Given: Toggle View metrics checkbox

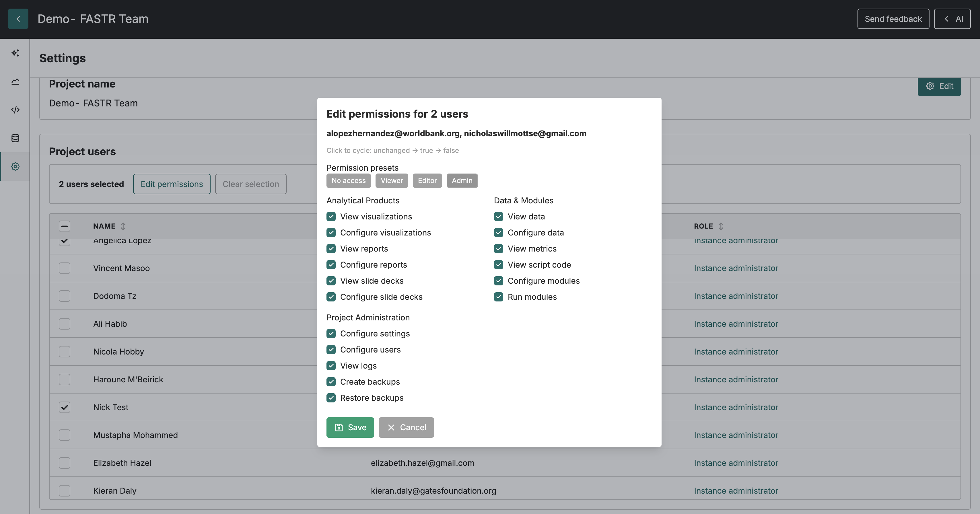Looking at the screenshot, I should pos(498,249).
